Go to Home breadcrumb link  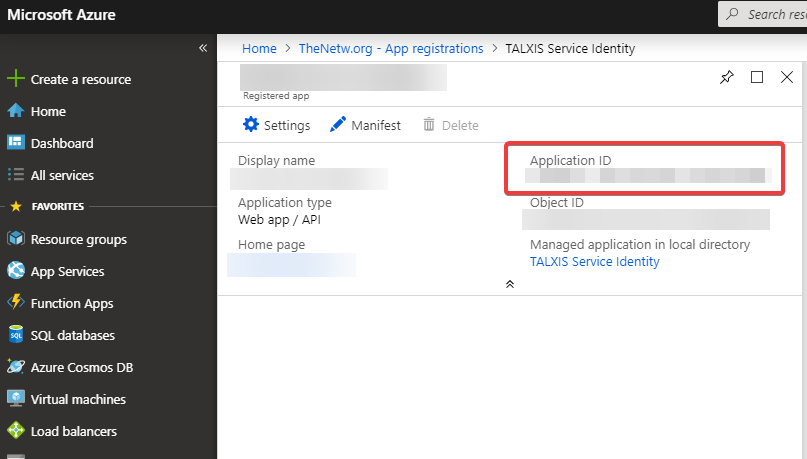coord(259,48)
